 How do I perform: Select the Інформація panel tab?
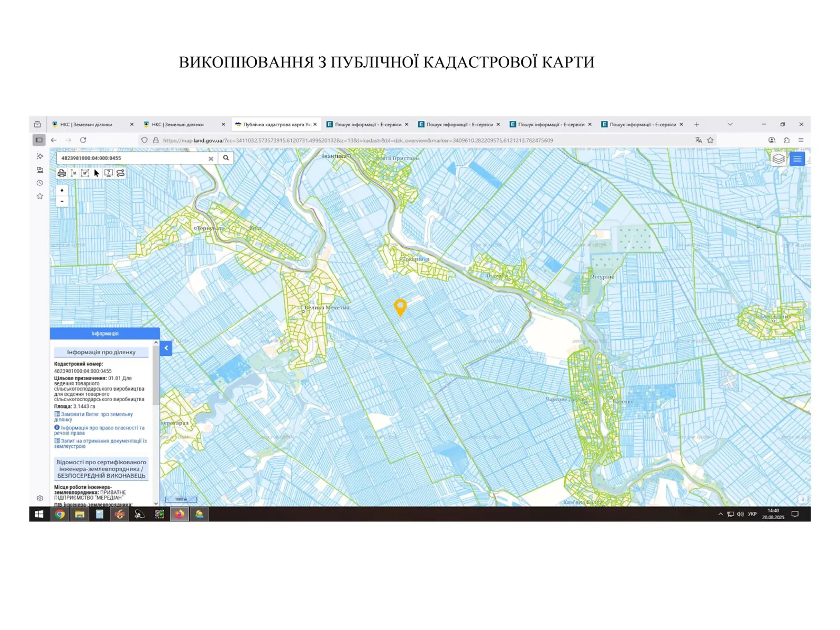[104, 333]
